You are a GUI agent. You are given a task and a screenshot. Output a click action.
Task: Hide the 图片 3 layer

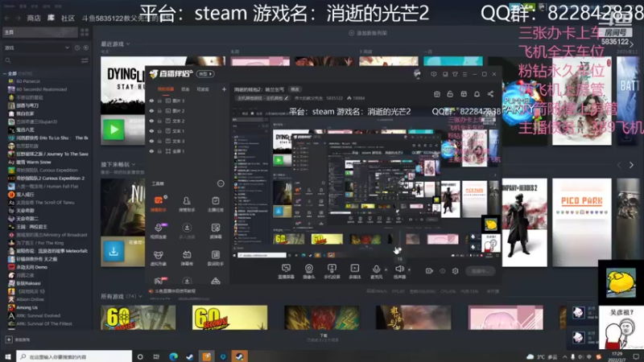point(151,101)
